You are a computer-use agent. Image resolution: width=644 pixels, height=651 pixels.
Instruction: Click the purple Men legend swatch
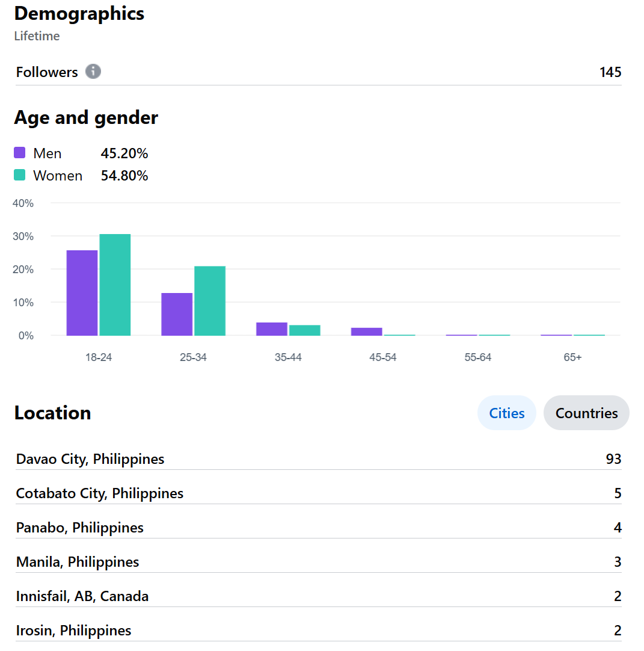click(x=20, y=153)
